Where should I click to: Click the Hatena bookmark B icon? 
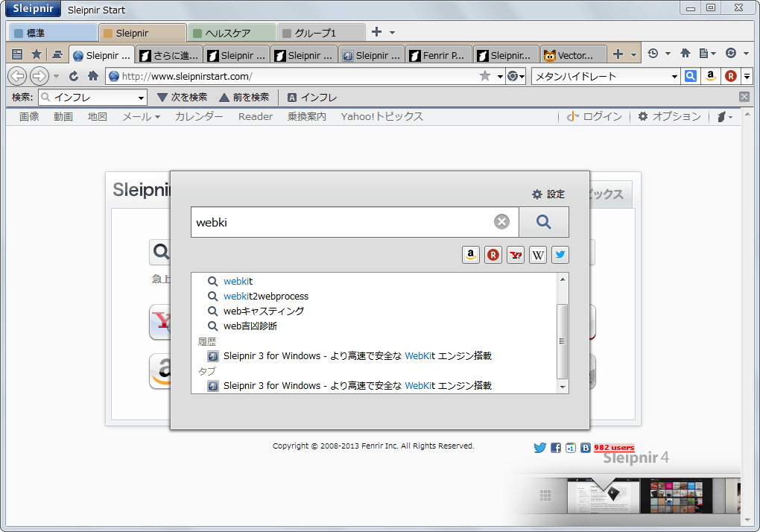586,448
